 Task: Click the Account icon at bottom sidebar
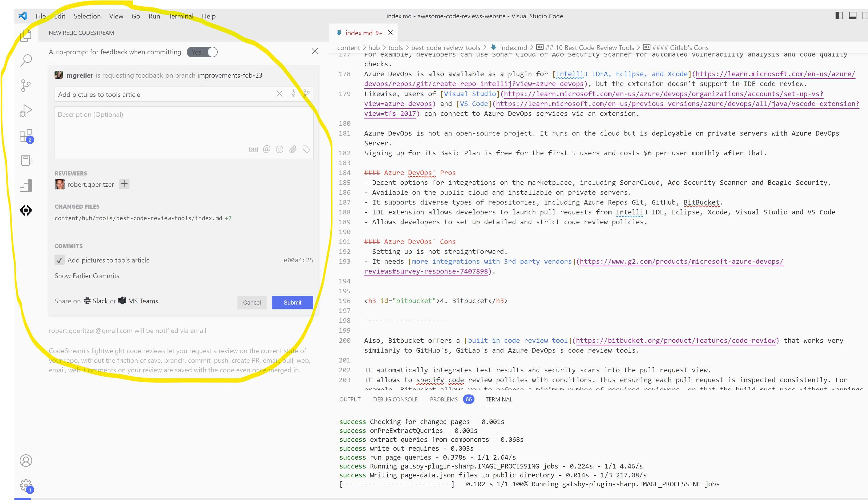[x=26, y=460]
